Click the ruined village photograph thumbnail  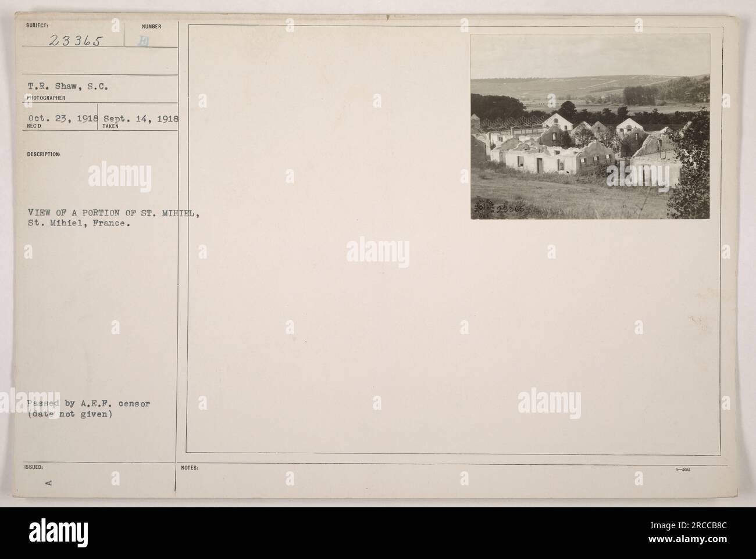tap(590, 126)
